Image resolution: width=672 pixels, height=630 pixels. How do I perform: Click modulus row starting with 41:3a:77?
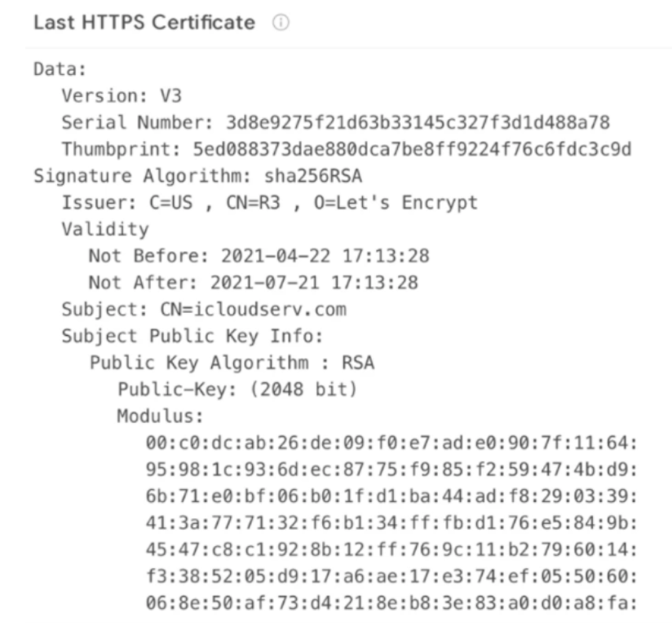click(x=391, y=523)
